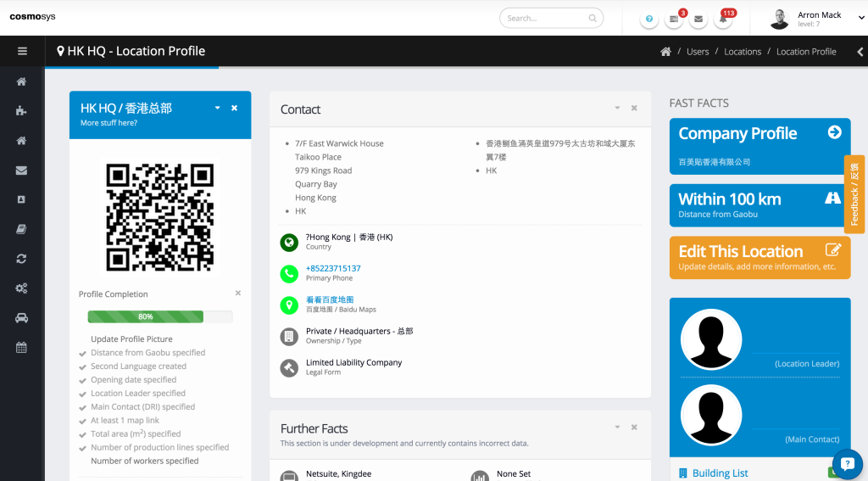Click the Main Contact avatar
Image resolution: width=868 pixels, height=481 pixels.
(711, 415)
